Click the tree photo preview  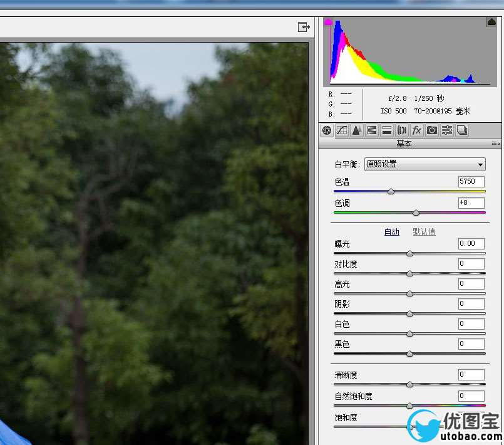[154, 244]
